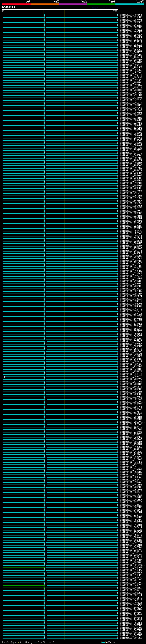This screenshot has width=146, height=644.
Task: Select alignment label UniRef100_A7QTB8
Action: click(x=131, y=369)
